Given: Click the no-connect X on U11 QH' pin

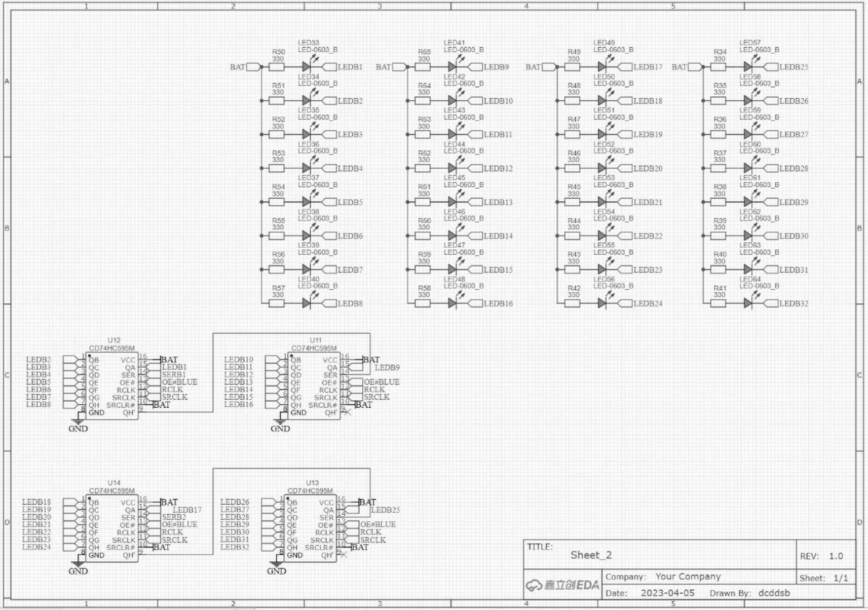Looking at the screenshot, I should 347,412.
